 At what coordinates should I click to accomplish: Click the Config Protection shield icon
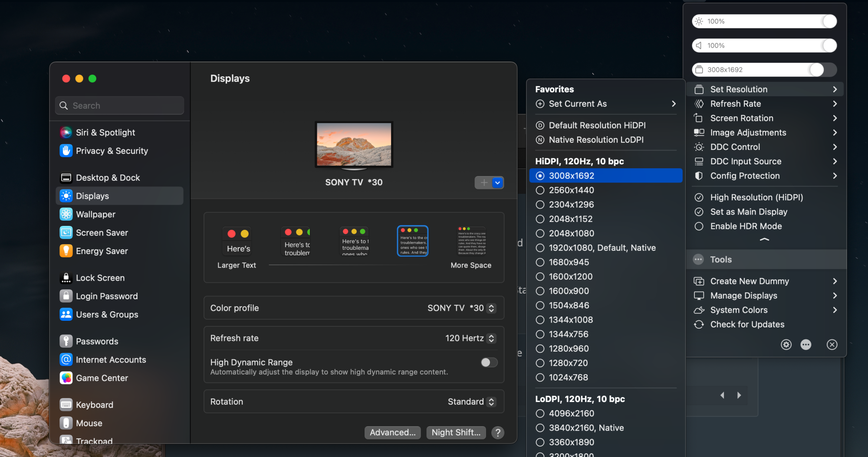point(699,176)
